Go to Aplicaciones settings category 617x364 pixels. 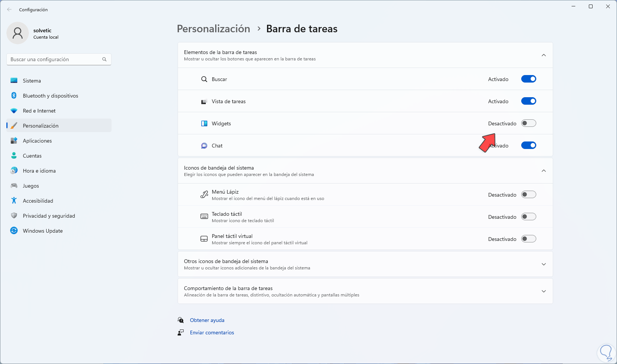[37, 141]
